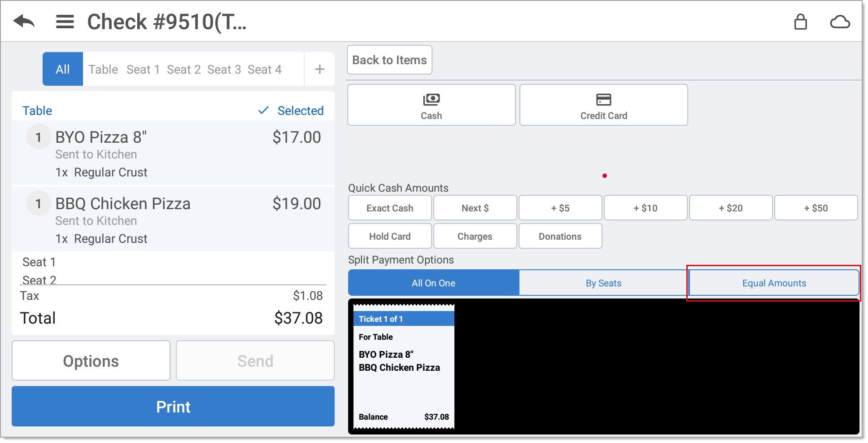Click the add seat plus icon
The width and height of the screenshot is (868, 443).
tap(319, 69)
